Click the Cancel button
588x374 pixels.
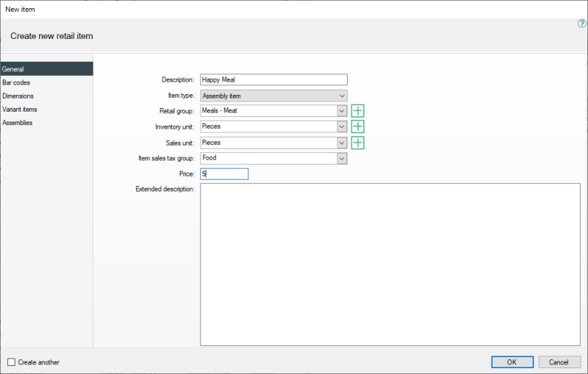point(559,362)
